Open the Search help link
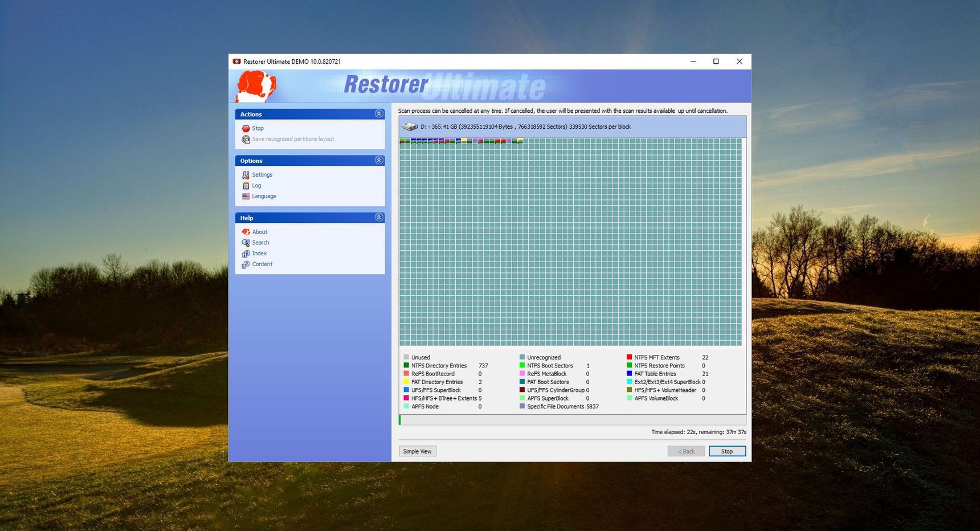 coord(260,243)
